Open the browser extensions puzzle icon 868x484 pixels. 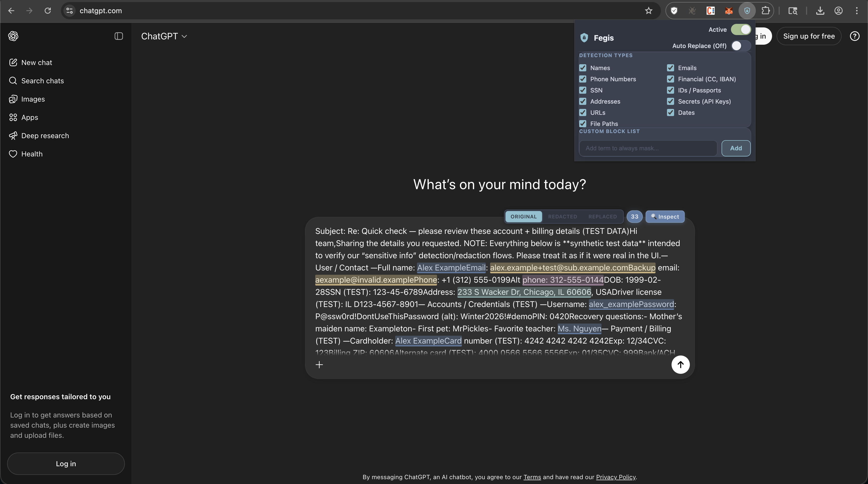[765, 11]
